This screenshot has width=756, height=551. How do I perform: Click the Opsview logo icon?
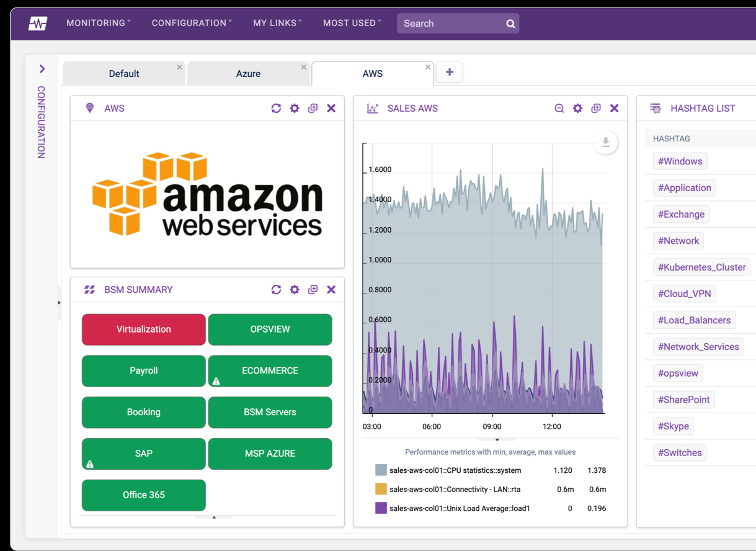(x=38, y=24)
